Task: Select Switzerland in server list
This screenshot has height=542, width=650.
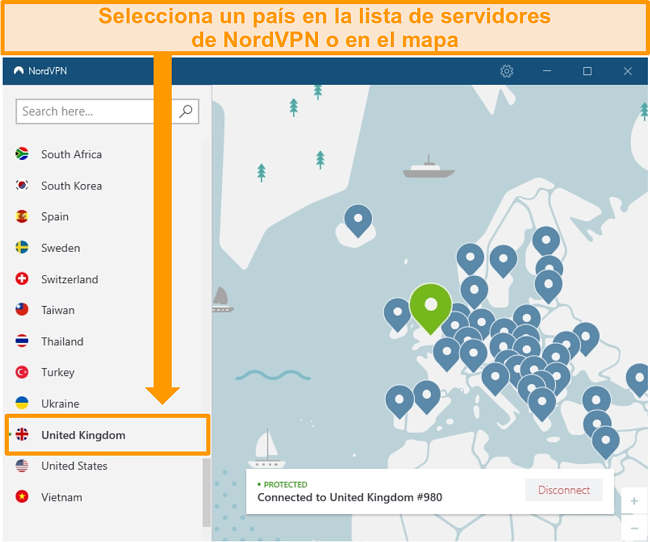Action: [70, 280]
